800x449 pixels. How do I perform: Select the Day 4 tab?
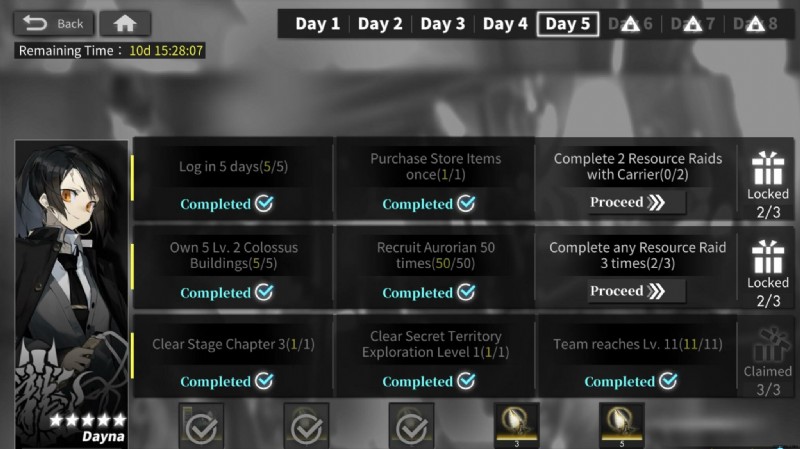click(x=504, y=24)
